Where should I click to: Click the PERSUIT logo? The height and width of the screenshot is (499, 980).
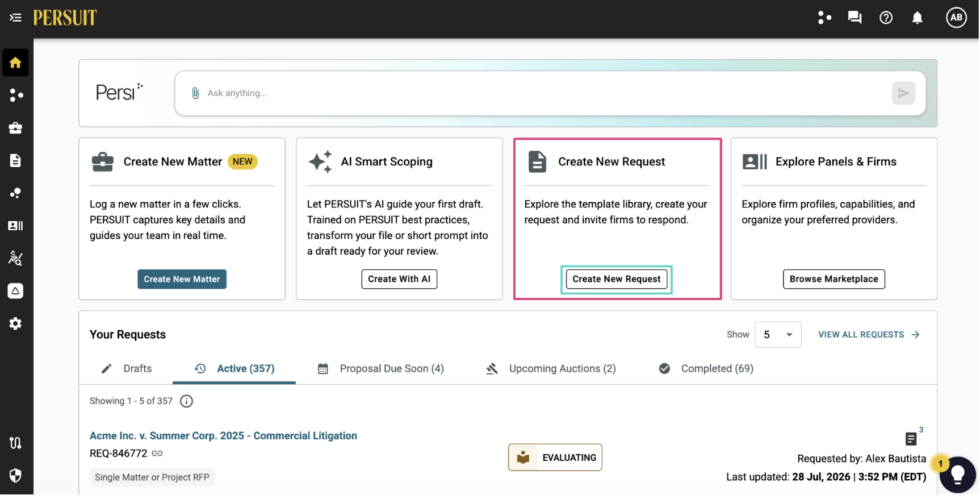(x=65, y=18)
